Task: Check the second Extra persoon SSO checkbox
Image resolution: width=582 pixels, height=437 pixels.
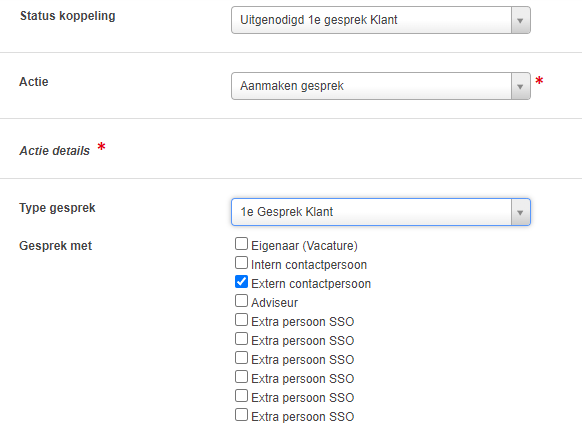Action: [x=241, y=339]
